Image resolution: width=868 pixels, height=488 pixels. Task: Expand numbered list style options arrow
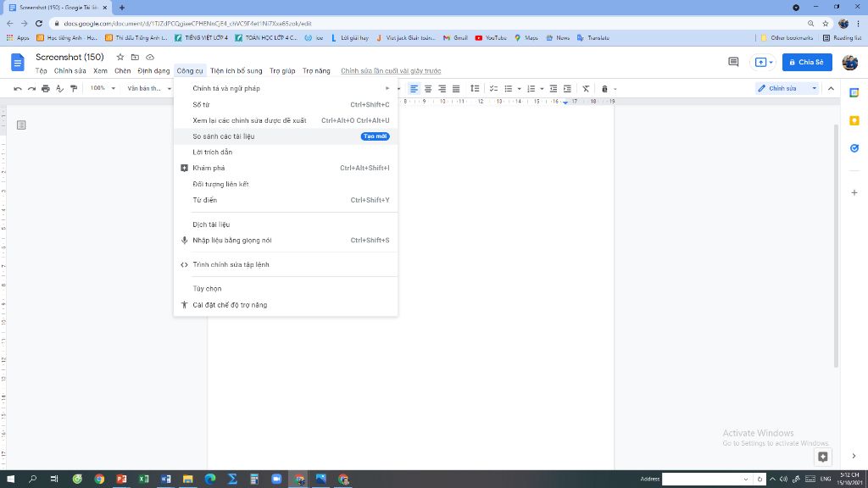tap(542, 88)
